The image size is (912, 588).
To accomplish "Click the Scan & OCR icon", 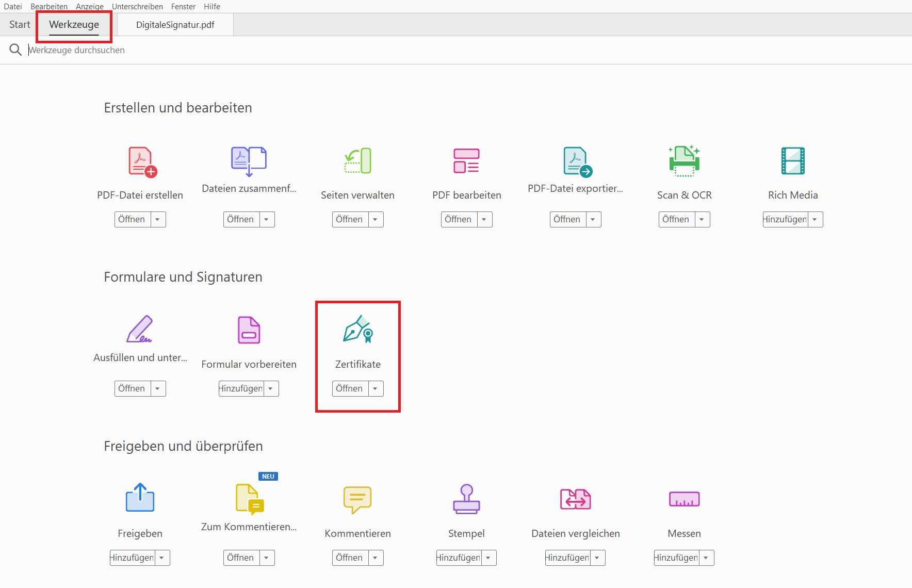I will [x=684, y=161].
